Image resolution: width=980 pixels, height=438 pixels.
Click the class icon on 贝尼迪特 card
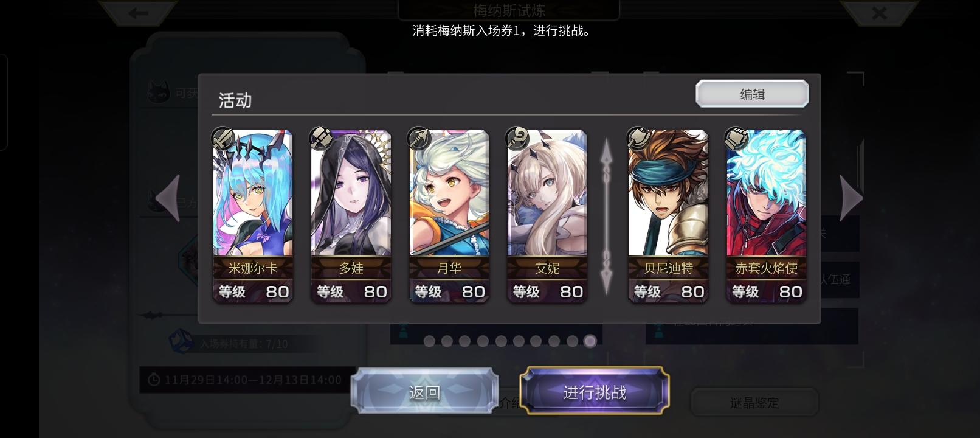(638, 139)
